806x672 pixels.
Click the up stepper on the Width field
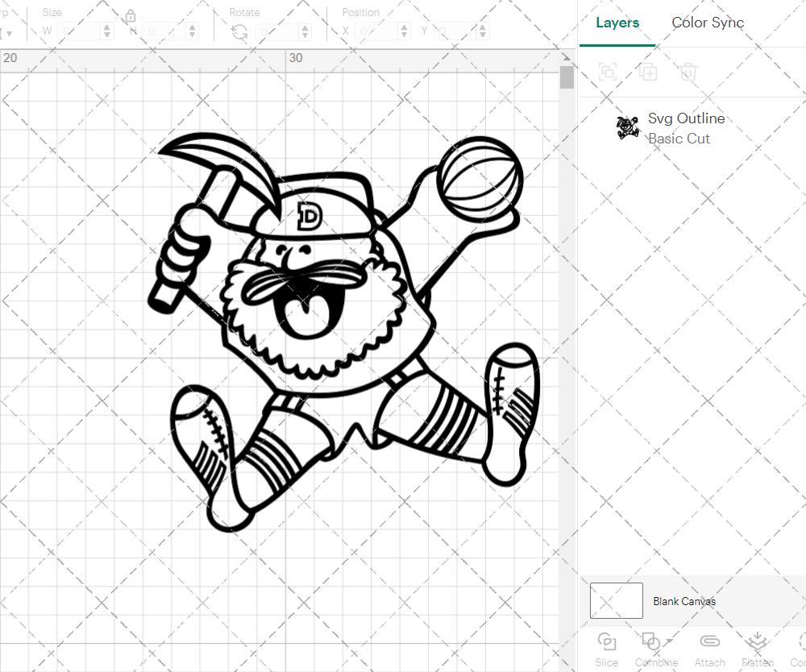coord(106,27)
